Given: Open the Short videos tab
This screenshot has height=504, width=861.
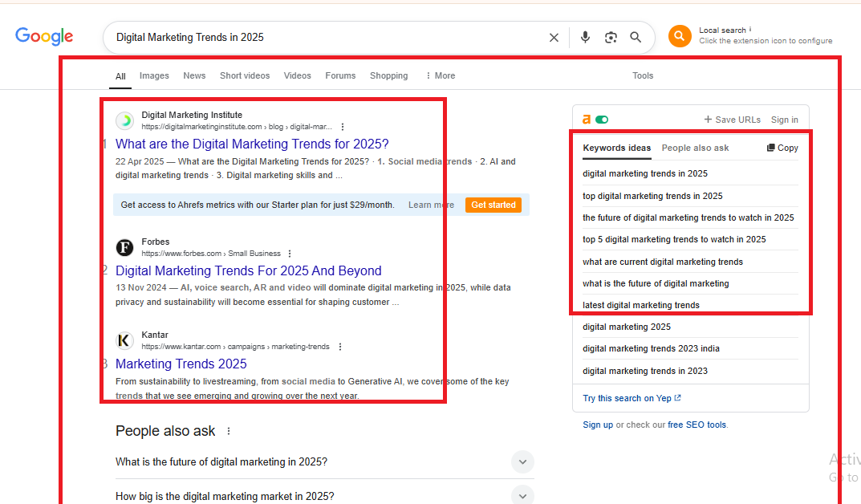Looking at the screenshot, I should tap(245, 75).
